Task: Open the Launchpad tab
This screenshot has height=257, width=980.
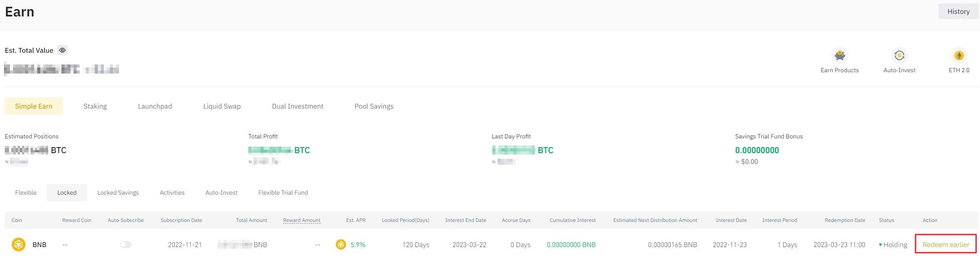Action: [x=155, y=106]
